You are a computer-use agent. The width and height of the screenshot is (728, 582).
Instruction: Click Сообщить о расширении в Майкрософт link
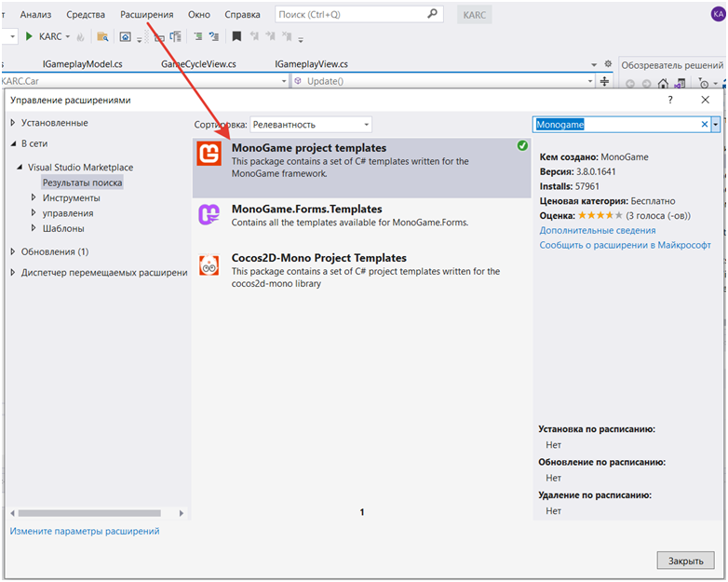pyautogui.click(x=625, y=245)
